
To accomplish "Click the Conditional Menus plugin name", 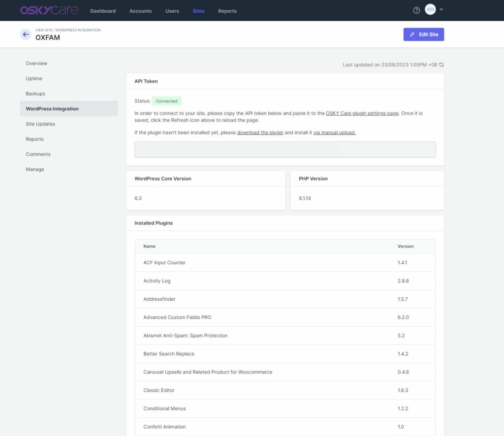I will (x=164, y=409).
